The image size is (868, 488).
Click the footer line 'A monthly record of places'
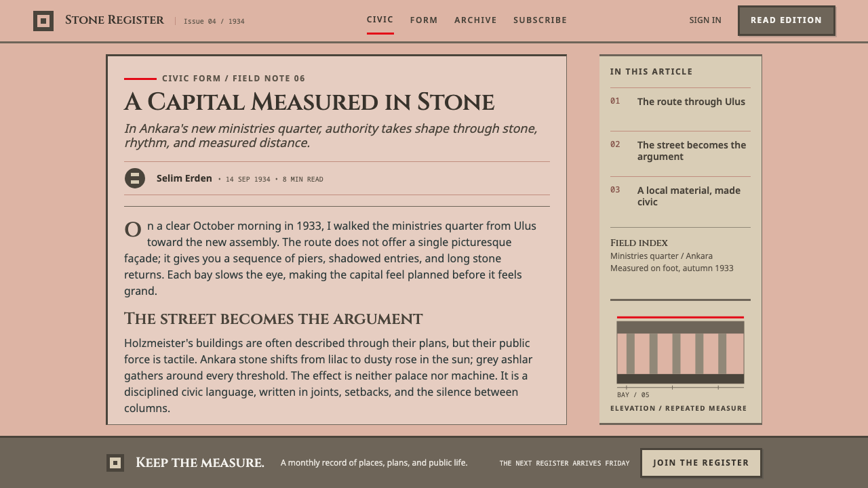click(374, 463)
